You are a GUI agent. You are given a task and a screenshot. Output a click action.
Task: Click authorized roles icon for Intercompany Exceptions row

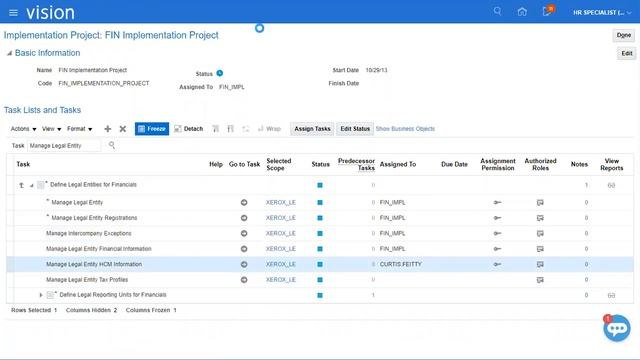[540, 233]
